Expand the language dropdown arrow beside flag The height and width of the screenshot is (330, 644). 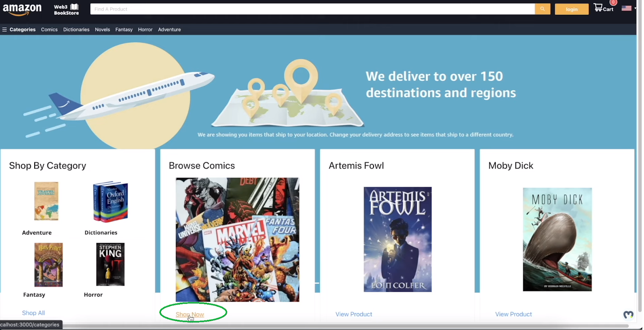pos(635,8)
